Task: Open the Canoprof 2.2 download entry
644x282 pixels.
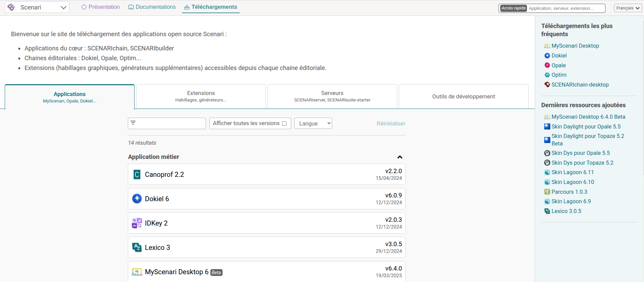Action: click(x=267, y=174)
